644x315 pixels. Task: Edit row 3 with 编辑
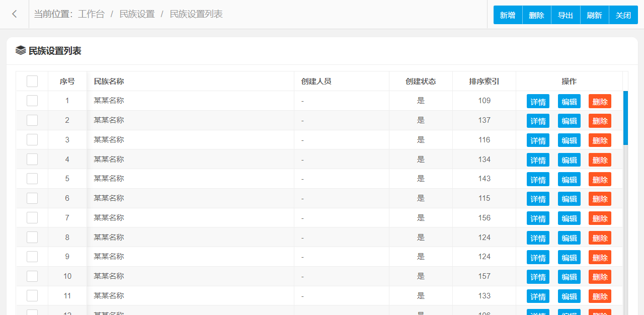[569, 140]
